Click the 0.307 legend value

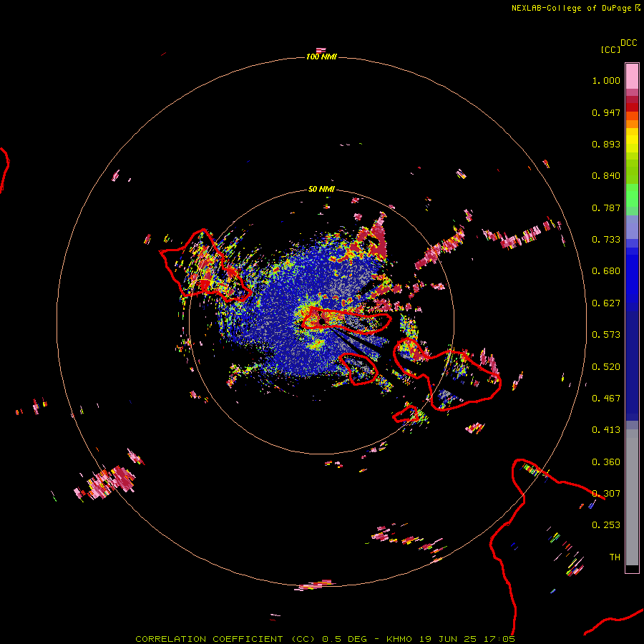coord(606,494)
